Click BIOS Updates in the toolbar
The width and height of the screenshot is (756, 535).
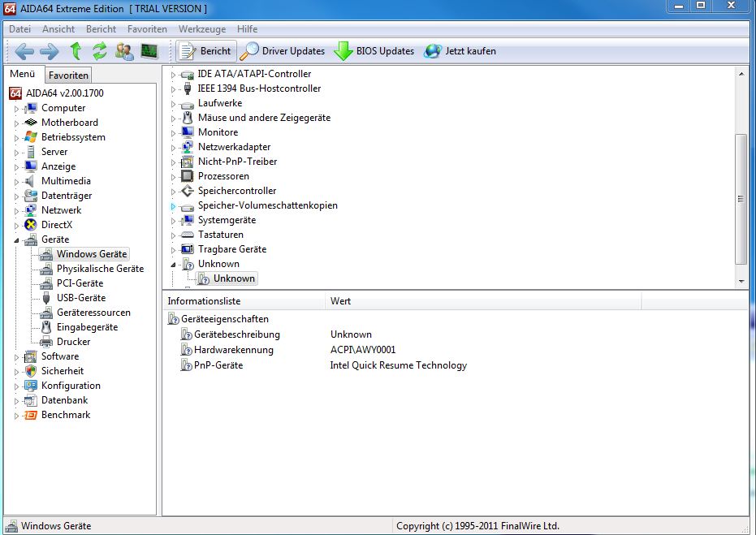pos(374,51)
